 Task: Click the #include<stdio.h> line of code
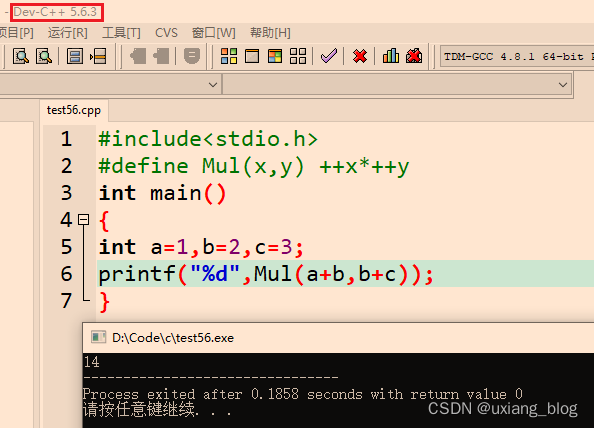(208, 139)
